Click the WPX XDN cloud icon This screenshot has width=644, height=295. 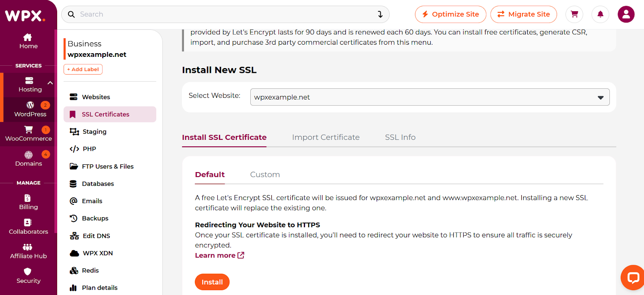pyautogui.click(x=74, y=253)
